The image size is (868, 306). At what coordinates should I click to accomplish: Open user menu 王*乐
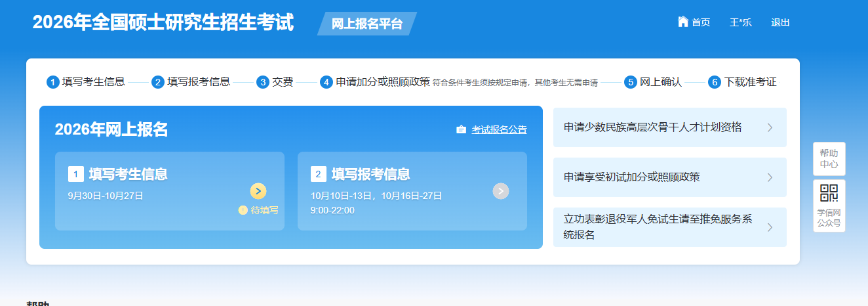740,22
